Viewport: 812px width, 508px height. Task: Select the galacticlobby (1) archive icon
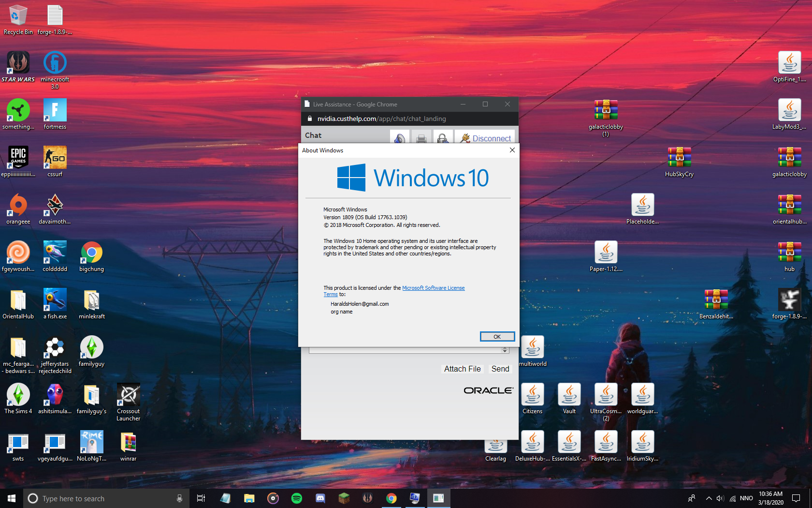(606, 118)
